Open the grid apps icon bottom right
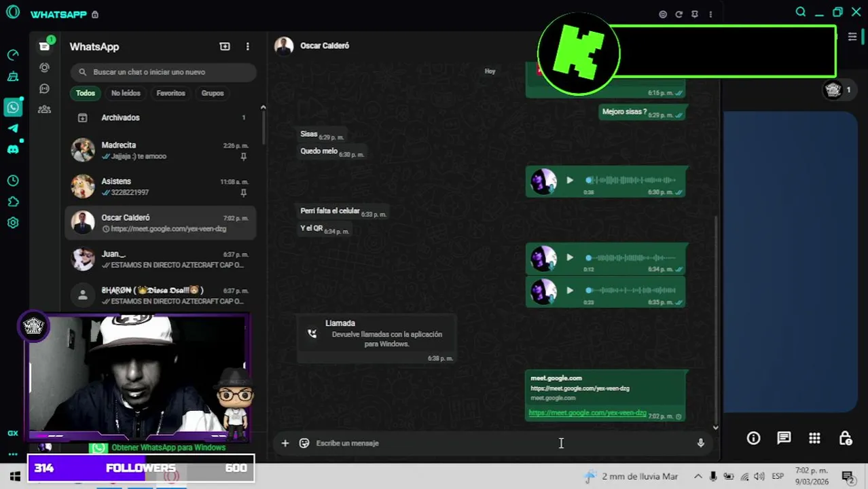 (x=814, y=438)
